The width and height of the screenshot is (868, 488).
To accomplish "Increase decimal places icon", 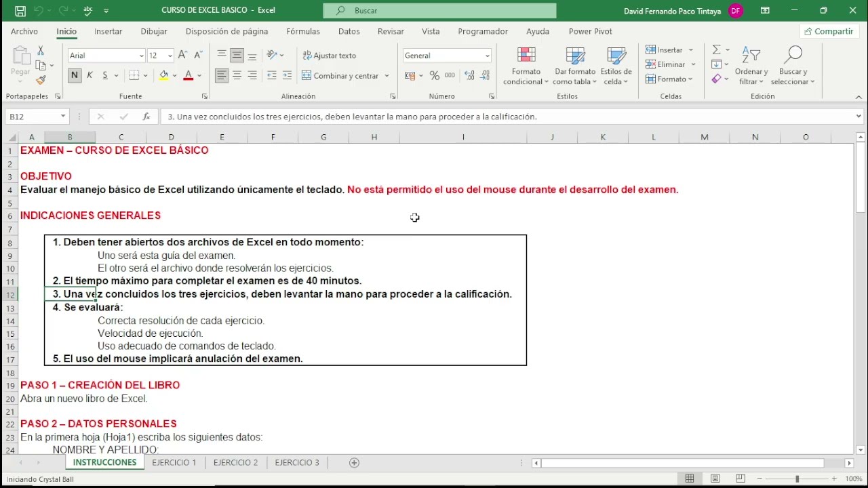I will tap(469, 76).
